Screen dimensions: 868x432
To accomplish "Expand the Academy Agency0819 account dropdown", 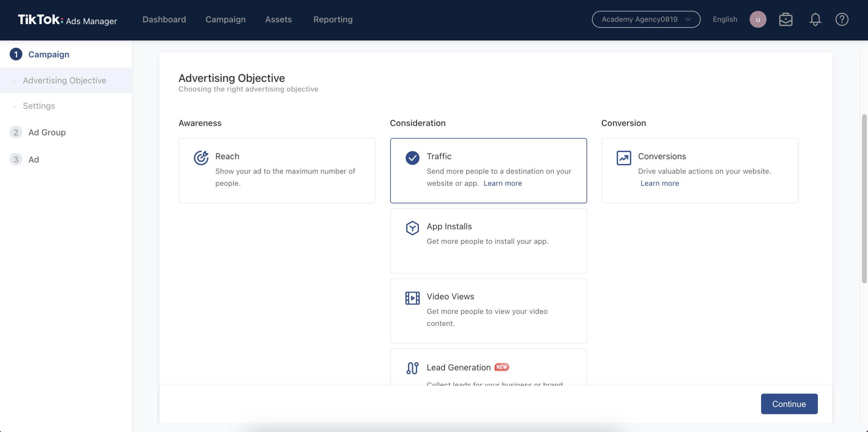I will (x=645, y=19).
